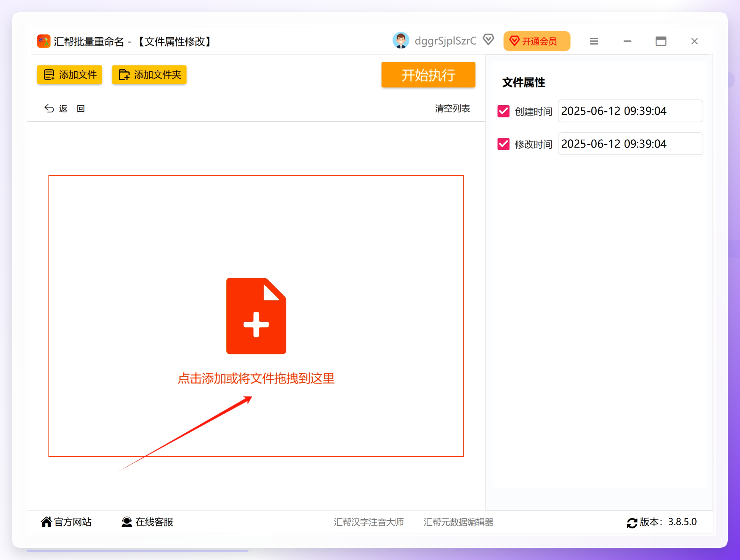This screenshot has height=560, width=740.
Task: Uncheck the 修改时间 checkbox
Action: 503,144
